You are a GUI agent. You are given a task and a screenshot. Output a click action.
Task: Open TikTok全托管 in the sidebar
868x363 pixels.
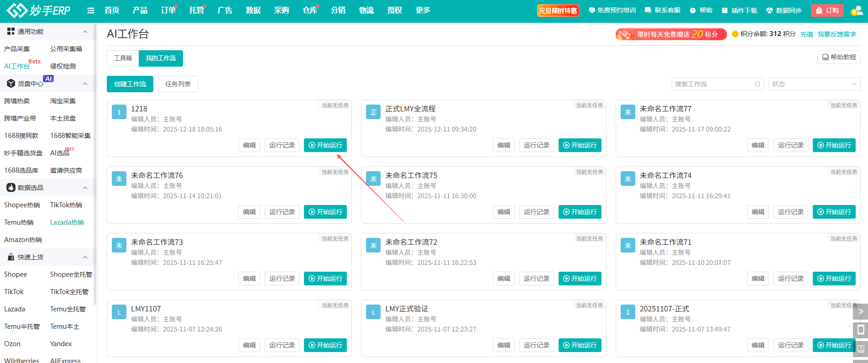(x=69, y=292)
